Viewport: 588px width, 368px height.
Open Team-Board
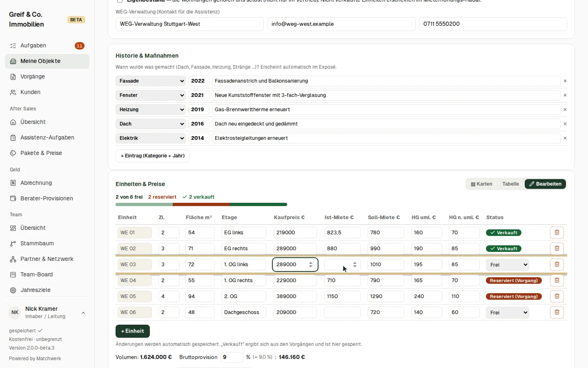[47, 275]
